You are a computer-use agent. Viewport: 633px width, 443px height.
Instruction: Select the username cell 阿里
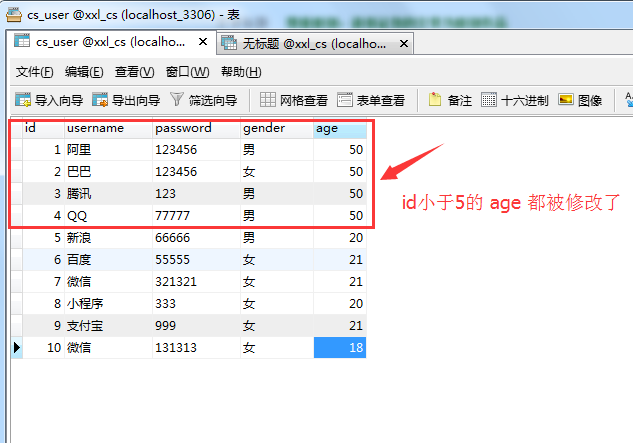click(x=108, y=150)
